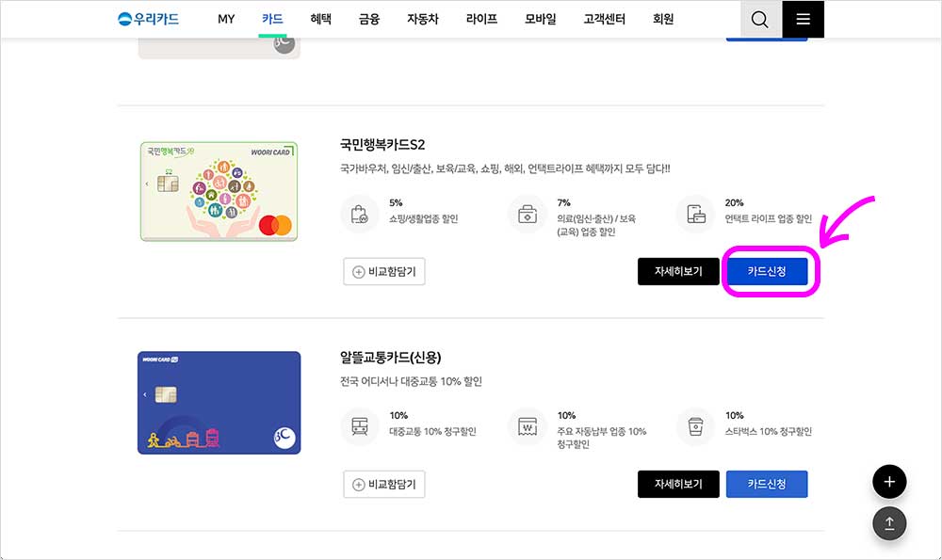Screen dimensions: 942x560
Task: Toggle 비교함담기 for 국민행복카드S2
Action: point(383,271)
